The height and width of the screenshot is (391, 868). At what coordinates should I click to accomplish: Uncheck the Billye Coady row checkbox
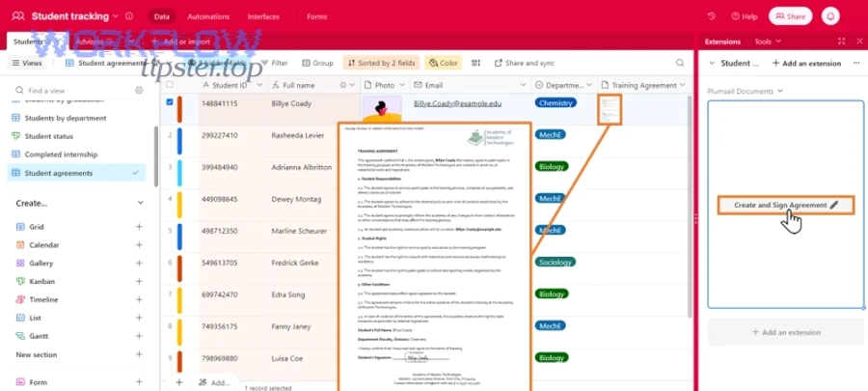tap(170, 102)
